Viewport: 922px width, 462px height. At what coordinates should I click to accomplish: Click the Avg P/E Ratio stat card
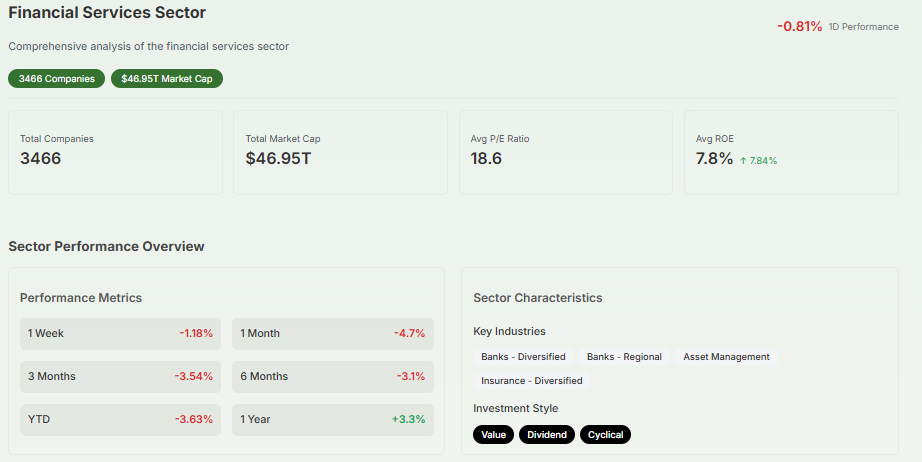coord(565,152)
